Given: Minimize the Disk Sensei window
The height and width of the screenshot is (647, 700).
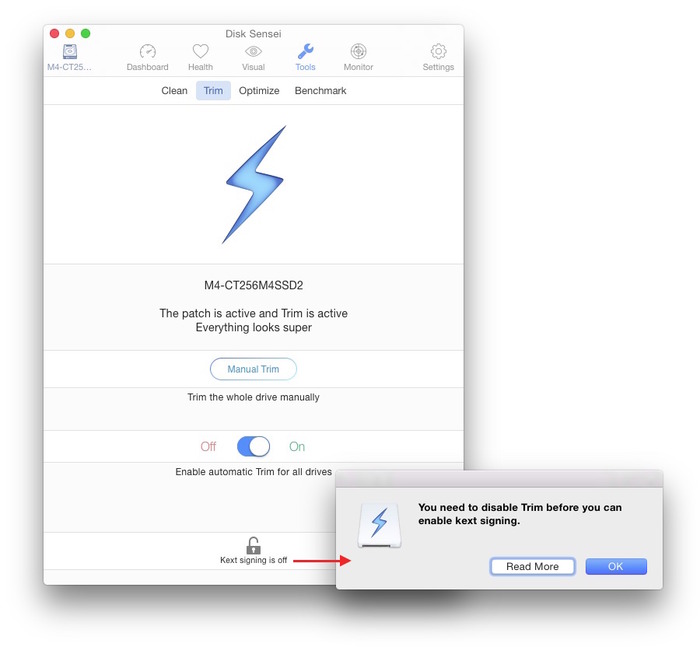Looking at the screenshot, I should click(x=70, y=33).
